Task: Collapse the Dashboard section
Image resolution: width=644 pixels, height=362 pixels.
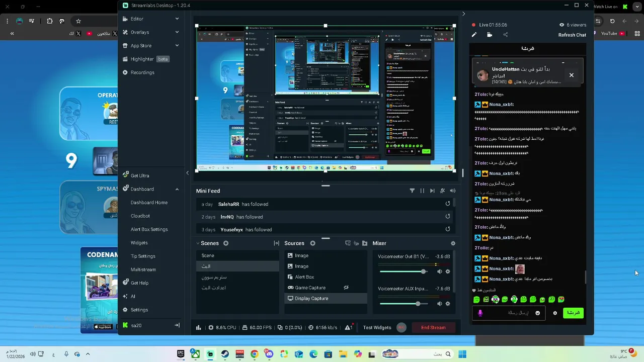Action: point(177,189)
